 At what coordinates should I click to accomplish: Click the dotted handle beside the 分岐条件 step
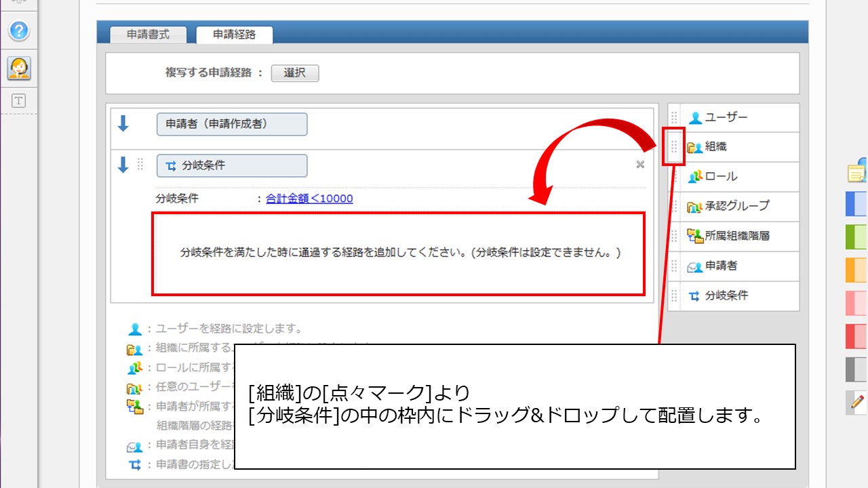point(140,165)
